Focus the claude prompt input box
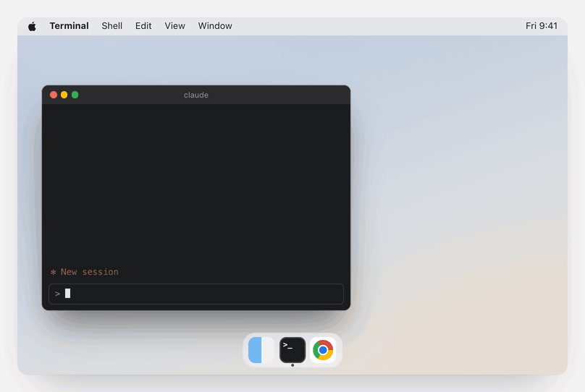Screen dimensions: 585x392 196,294
